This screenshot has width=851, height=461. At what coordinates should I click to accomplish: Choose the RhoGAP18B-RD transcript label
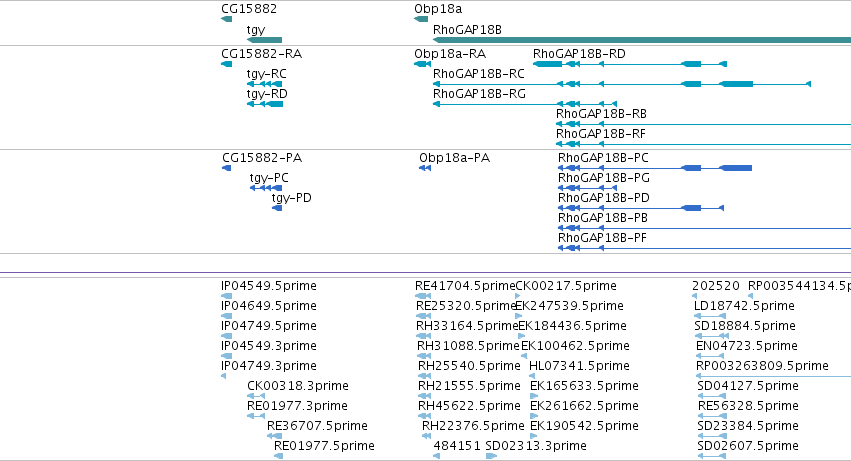[579, 54]
